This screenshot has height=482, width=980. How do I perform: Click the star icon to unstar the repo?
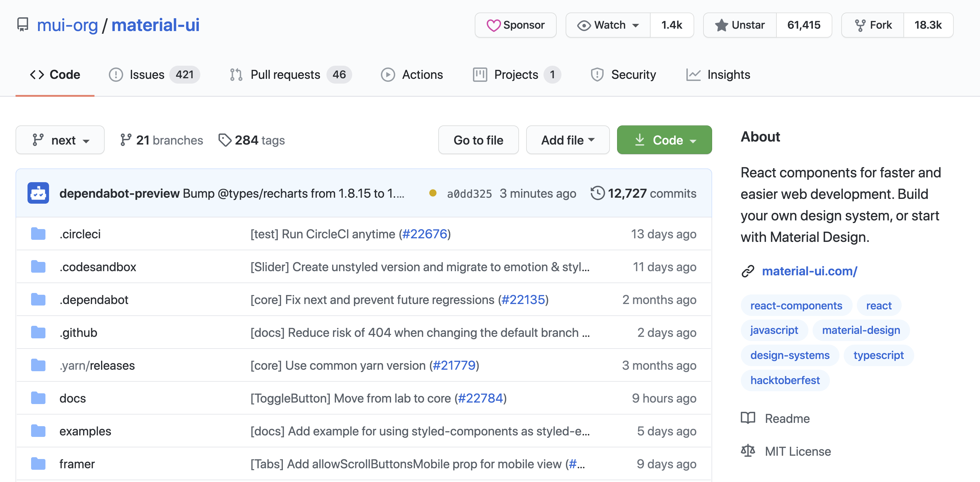[x=722, y=25]
